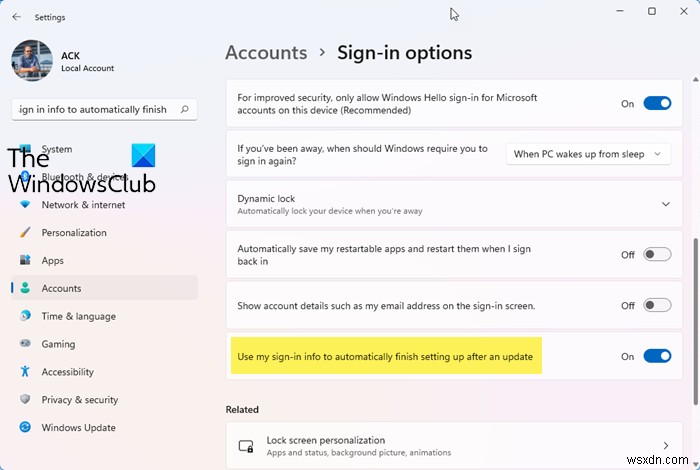The height and width of the screenshot is (470, 700).
Task: Click the back arrow icon in Settings
Action: tap(17, 17)
